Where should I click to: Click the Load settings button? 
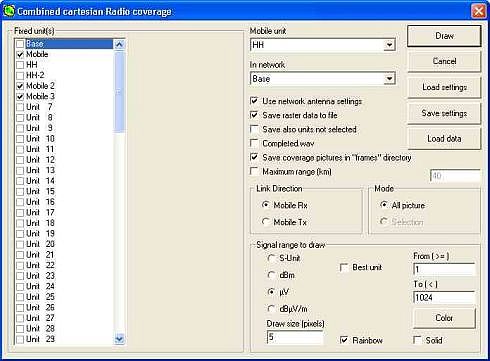point(444,87)
